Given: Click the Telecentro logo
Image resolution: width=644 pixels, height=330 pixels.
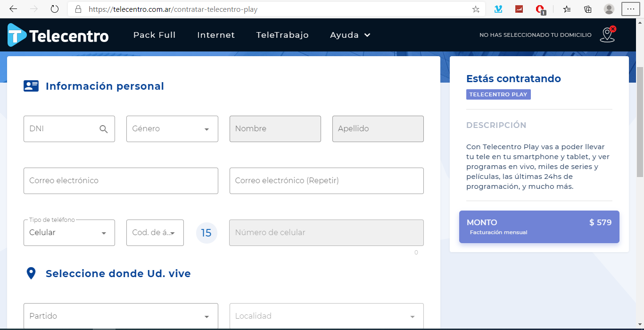Looking at the screenshot, I should point(58,35).
